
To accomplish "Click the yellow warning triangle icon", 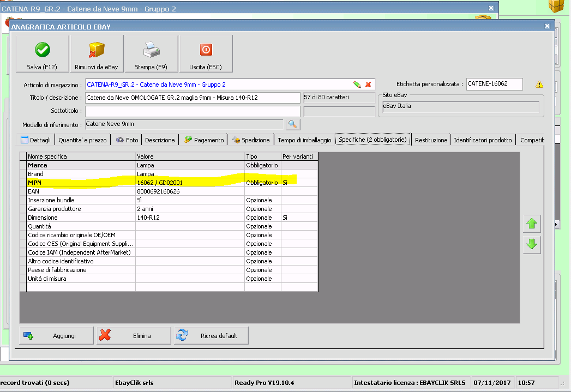I will pyautogui.click(x=539, y=85).
